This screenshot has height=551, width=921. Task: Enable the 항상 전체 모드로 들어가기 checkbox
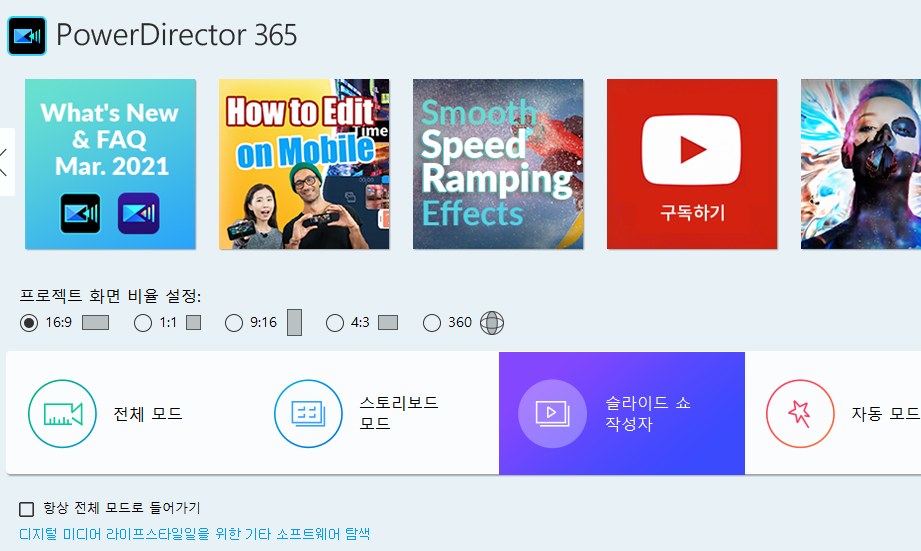[26, 509]
